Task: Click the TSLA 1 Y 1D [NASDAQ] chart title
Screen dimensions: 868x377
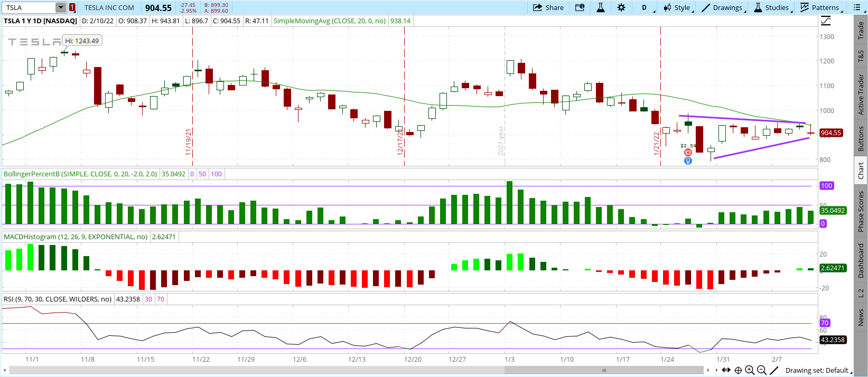Action: click(x=40, y=21)
